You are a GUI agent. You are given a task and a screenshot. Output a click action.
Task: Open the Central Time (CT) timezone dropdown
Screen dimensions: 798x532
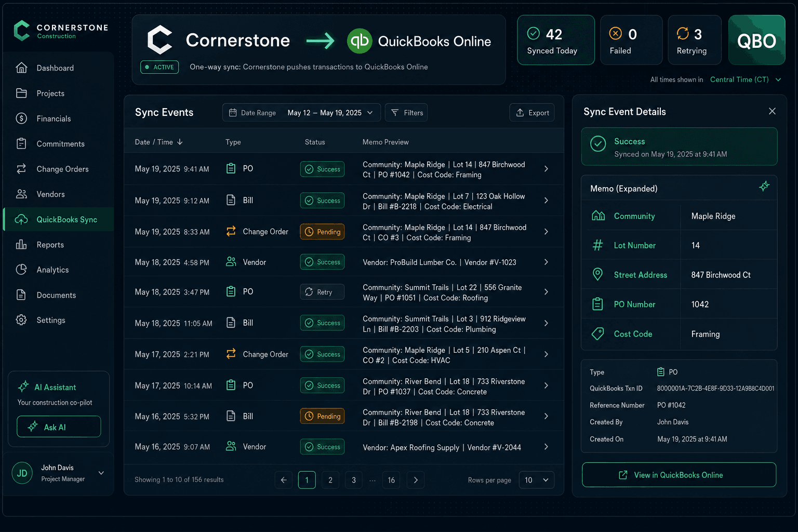click(746, 79)
